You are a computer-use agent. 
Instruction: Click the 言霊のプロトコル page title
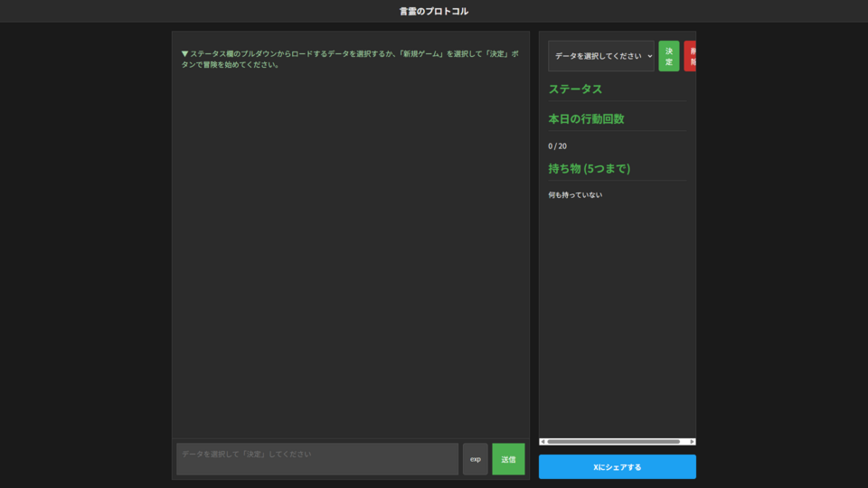[434, 11]
